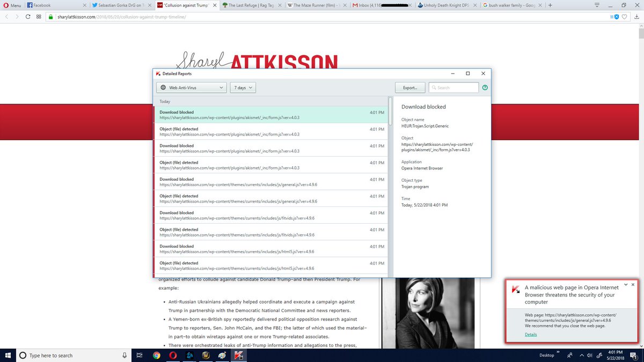The width and height of the screenshot is (644, 362).
Task: Open Web Anti-Virus component dropdown
Action: [x=192, y=87]
